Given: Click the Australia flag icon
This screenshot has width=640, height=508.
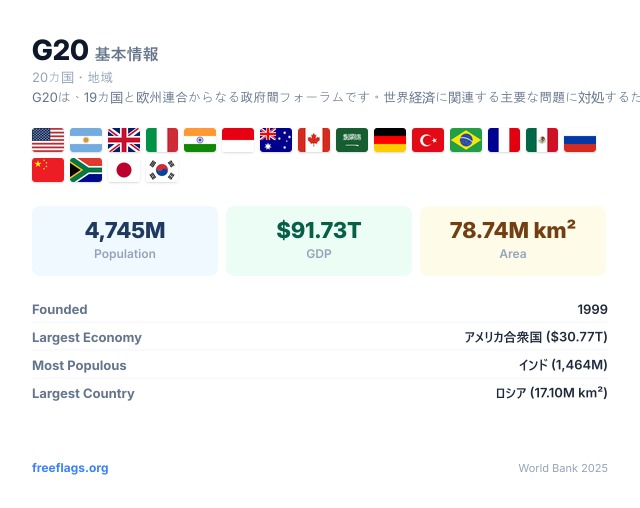Looking at the screenshot, I should (x=276, y=140).
